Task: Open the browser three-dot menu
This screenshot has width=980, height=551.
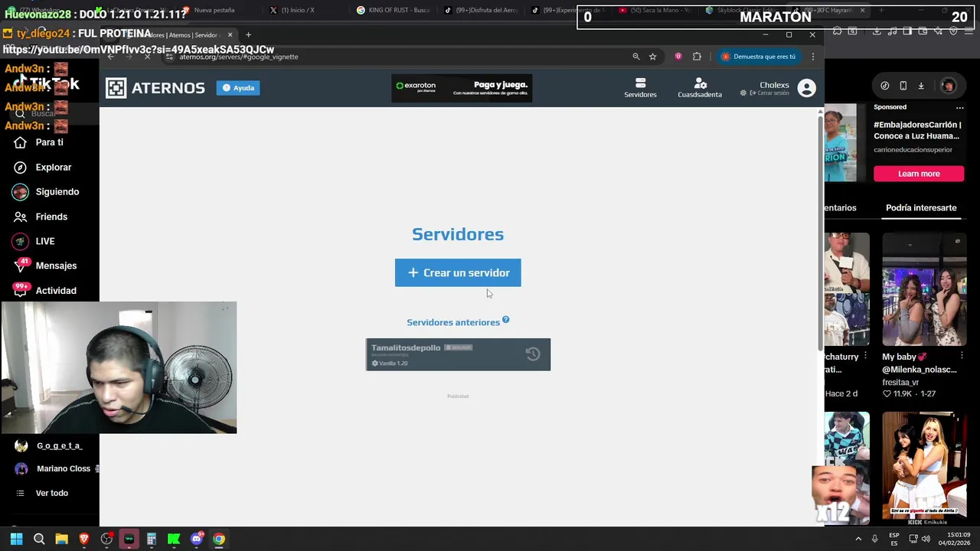Action: [x=813, y=57]
